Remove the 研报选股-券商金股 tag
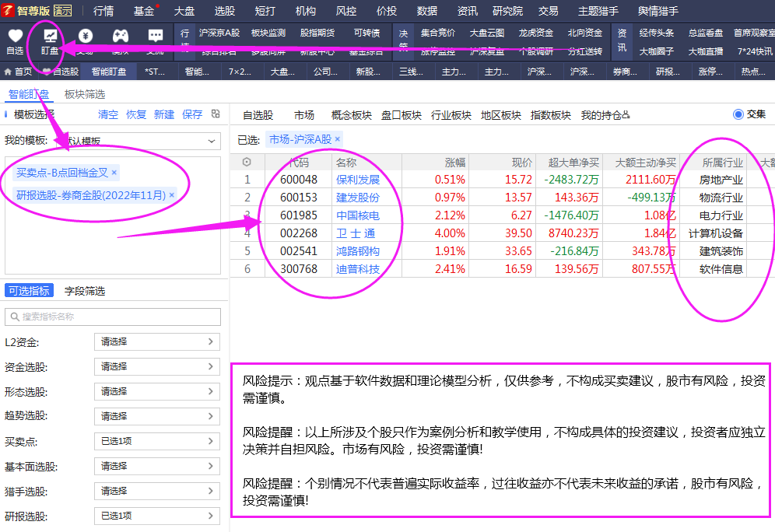Screen dimensions: 775x532 tap(171, 195)
